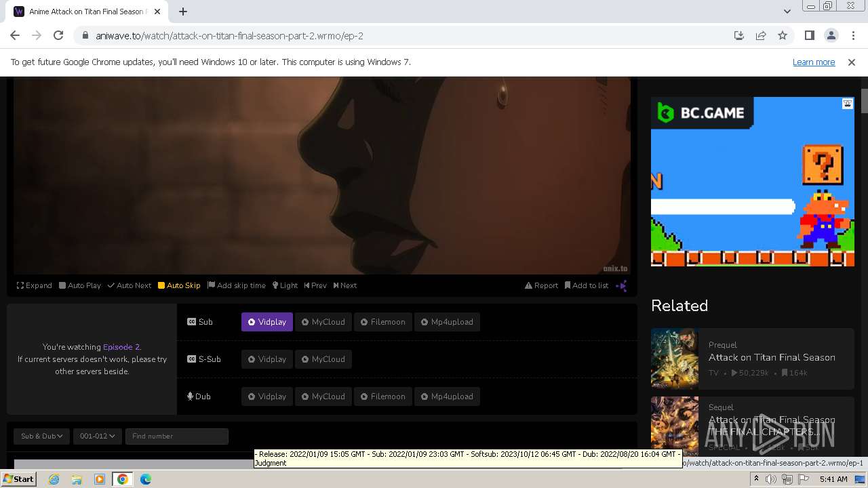The width and height of the screenshot is (868, 488).
Task: Toggle Auto Play option
Action: [x=80, y=285]
